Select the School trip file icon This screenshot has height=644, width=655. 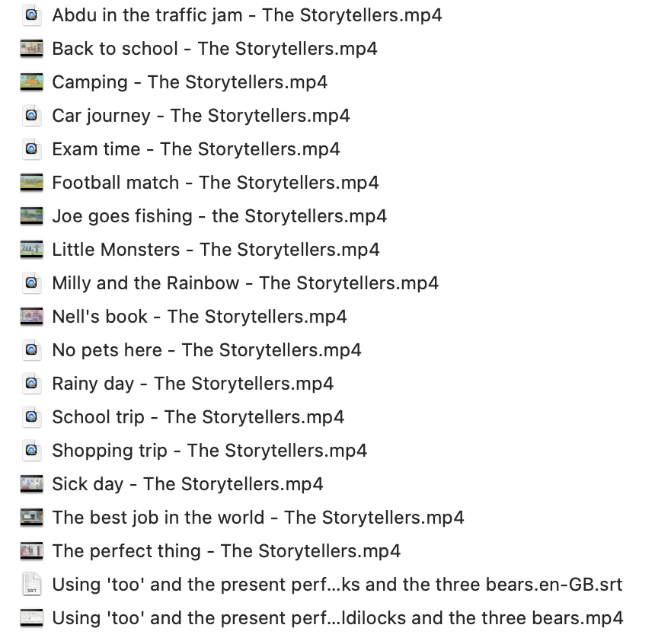tap(31, 417)
